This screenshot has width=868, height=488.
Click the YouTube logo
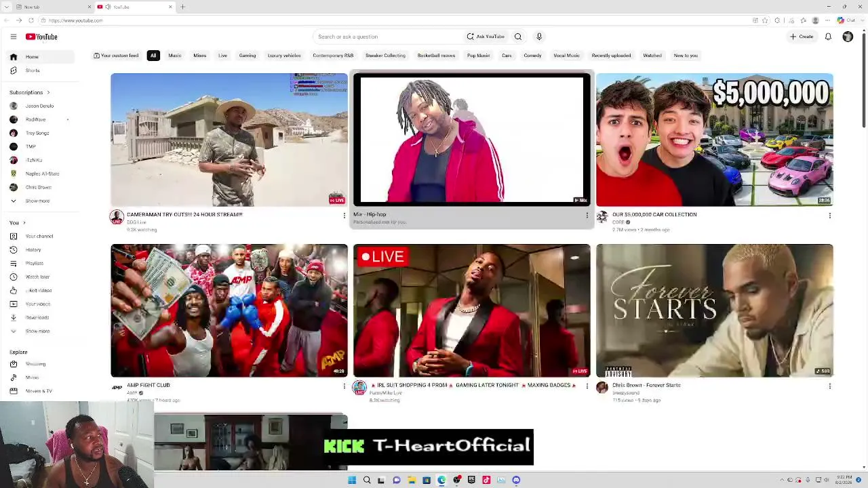pos(41,37)
